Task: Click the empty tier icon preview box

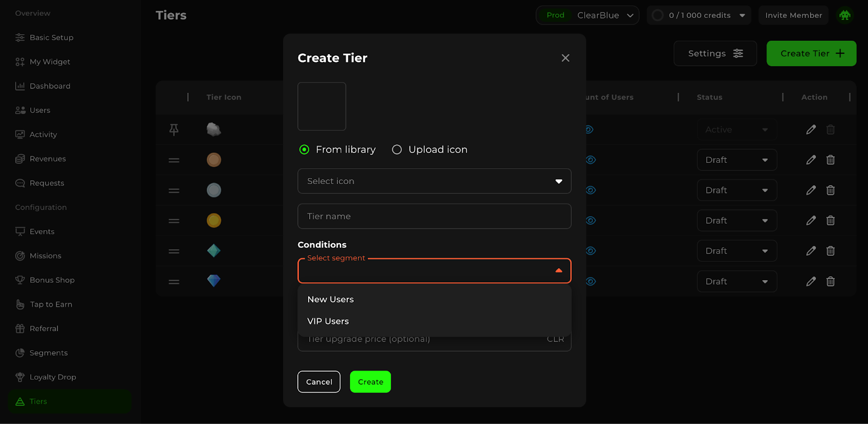Action: click(x=322, y=106)
